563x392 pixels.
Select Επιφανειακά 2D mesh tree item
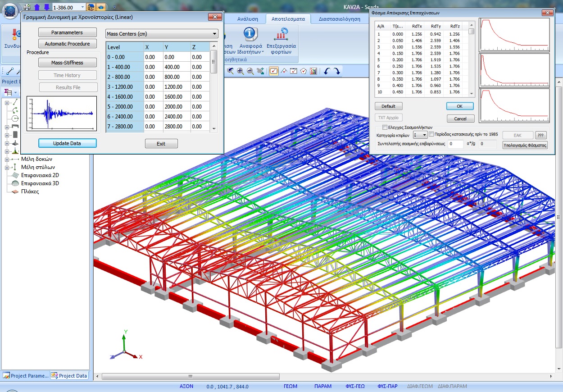pos(36,175)
